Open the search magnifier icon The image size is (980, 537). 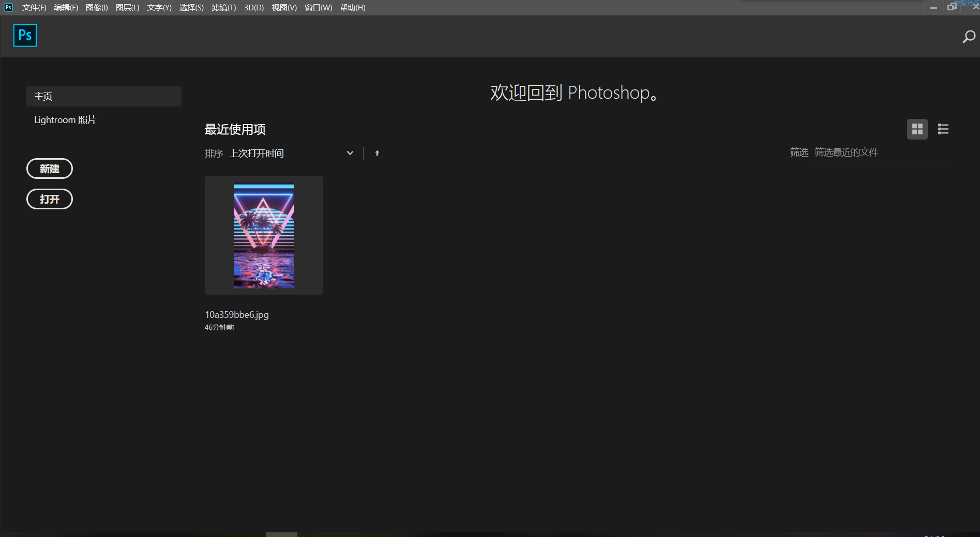pyautogui.click(x=969, y=37)
